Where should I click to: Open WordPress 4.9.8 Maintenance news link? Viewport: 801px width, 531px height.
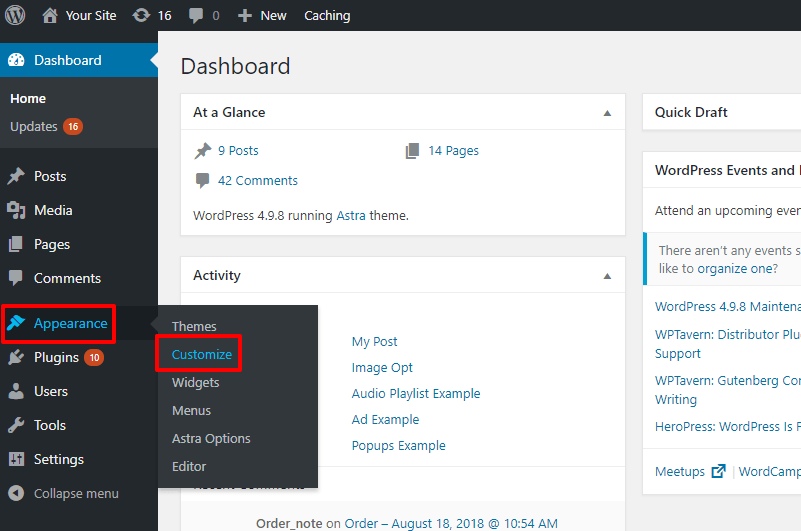coord(728,307)
